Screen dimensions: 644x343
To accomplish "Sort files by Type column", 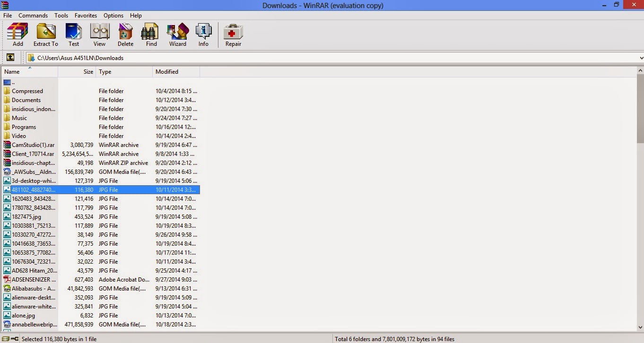I will click(x=124, y=72).
